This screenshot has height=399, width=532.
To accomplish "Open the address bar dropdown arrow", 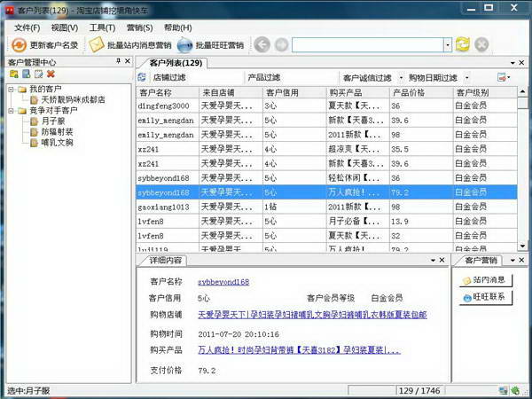I will pyautogui.click(x=447, y=44).
